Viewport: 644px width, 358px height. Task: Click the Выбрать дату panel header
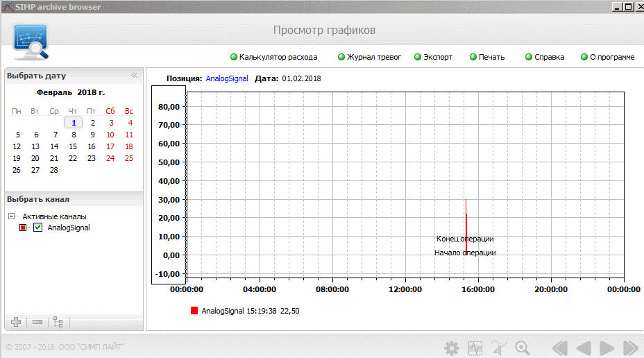click(36, 76)
